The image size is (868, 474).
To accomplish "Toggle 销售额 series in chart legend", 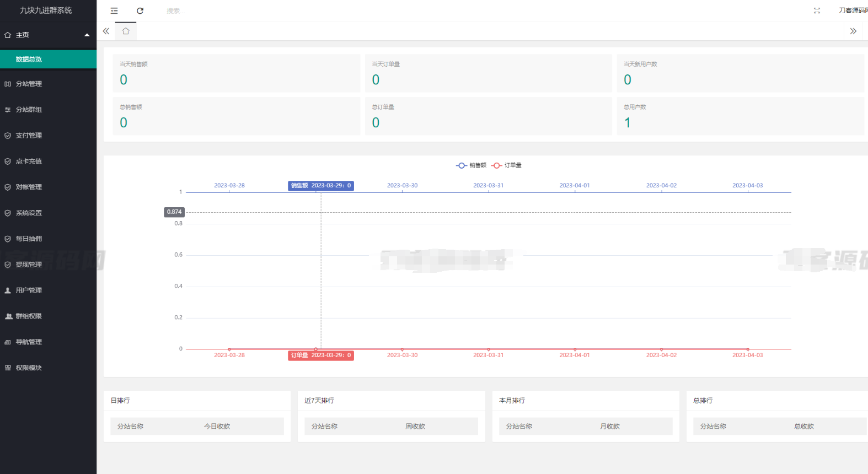I will point(471,165).
